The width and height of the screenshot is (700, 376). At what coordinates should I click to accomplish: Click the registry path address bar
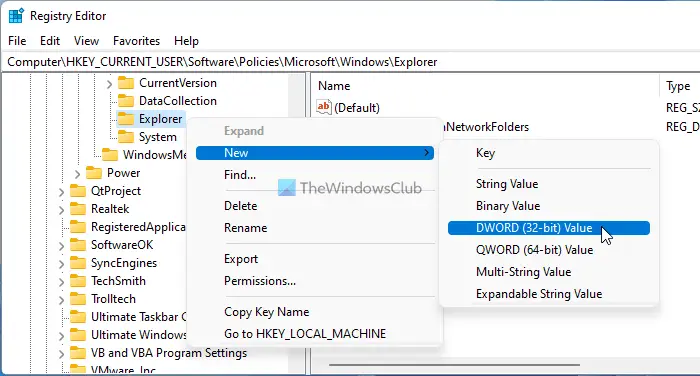point(350,62)
